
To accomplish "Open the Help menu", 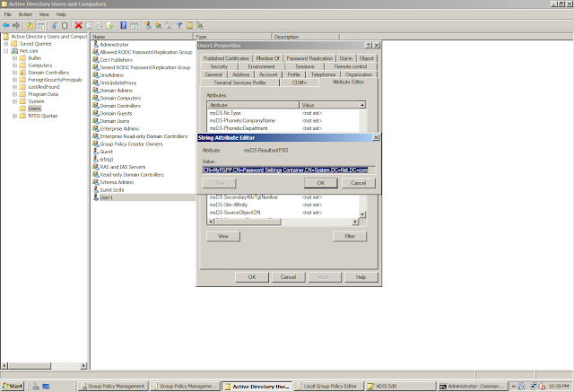I will 61,14.
